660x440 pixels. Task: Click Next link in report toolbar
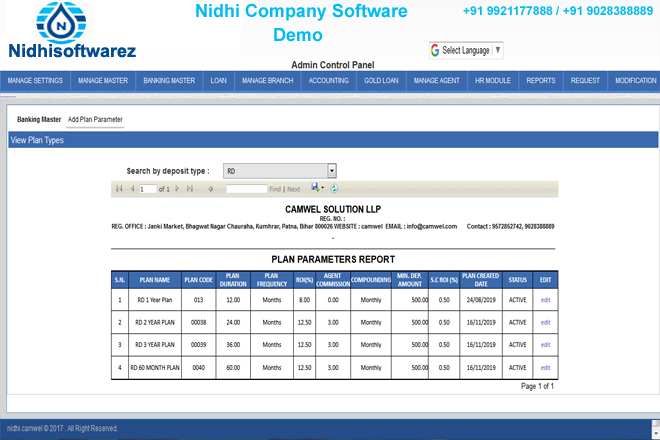(x=294, y=189)
